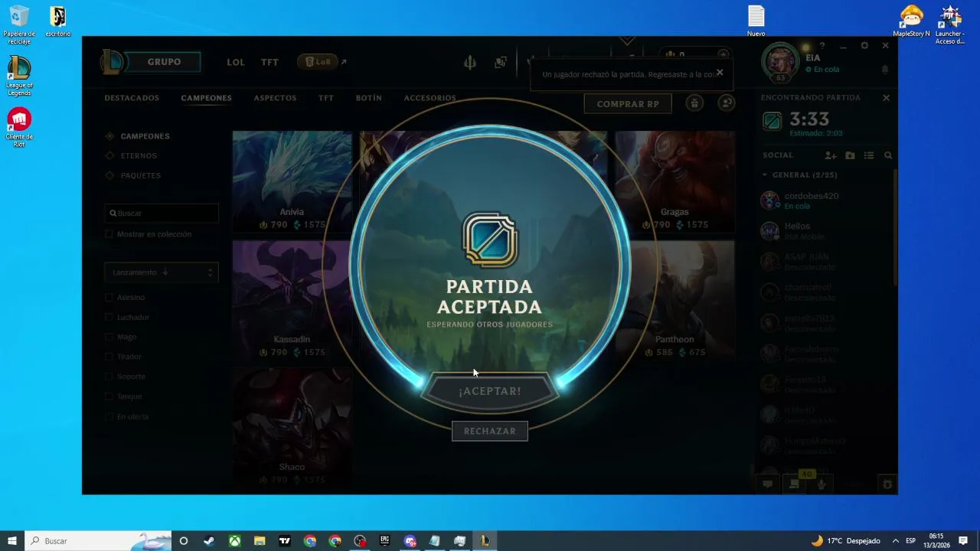Check the Tirador filter
The image size is (980, 551).
(x=109, y=357)
